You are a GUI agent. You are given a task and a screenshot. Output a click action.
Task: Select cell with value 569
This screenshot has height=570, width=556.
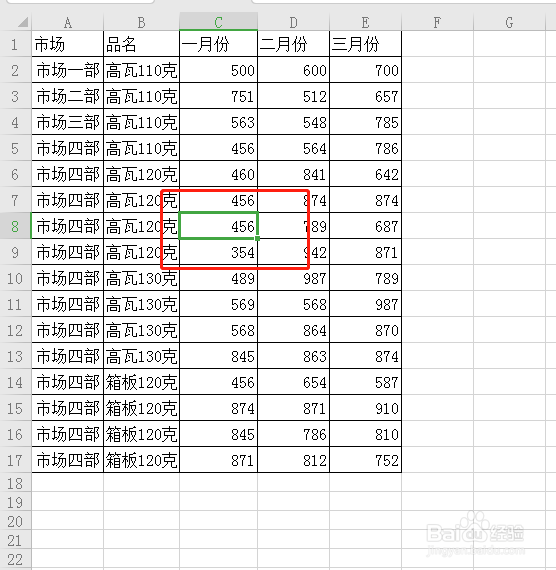[219, 304]
